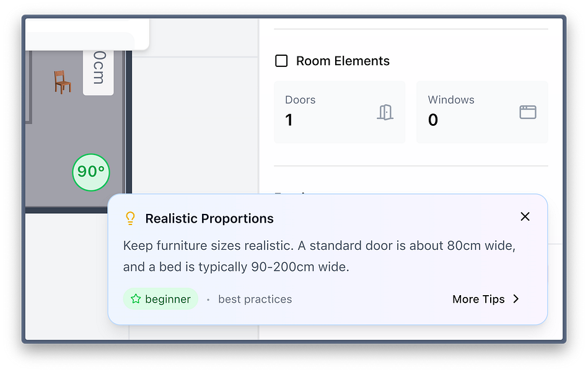Click the Room Elements section heading
Viewport: 588px width, 372px height.
click(343, 61)
